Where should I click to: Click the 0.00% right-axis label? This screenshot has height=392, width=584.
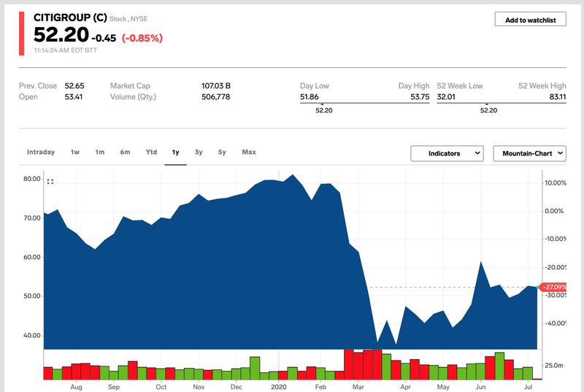point(554,211)
